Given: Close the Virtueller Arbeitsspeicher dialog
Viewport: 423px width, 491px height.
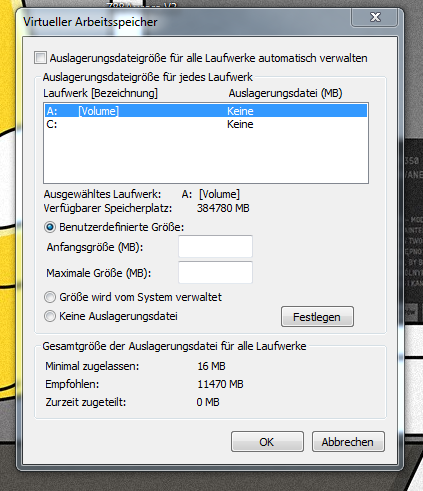Looking at the screenshot, I should click(375, 17).
